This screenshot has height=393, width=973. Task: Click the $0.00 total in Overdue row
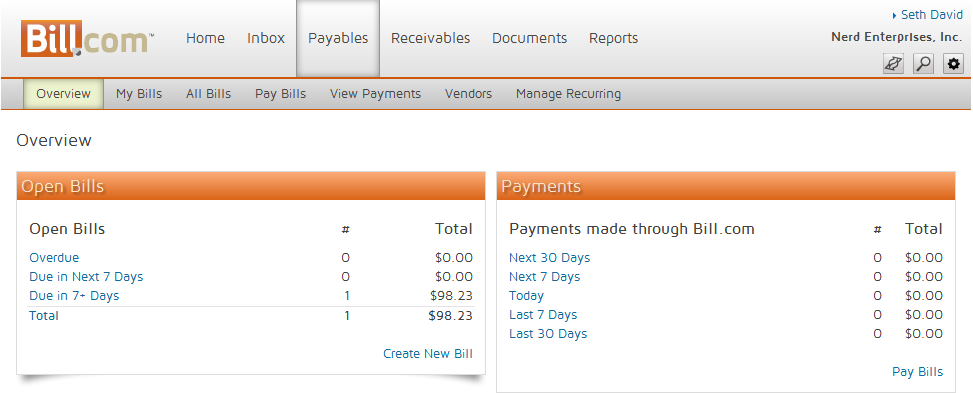tap(454, 258)
